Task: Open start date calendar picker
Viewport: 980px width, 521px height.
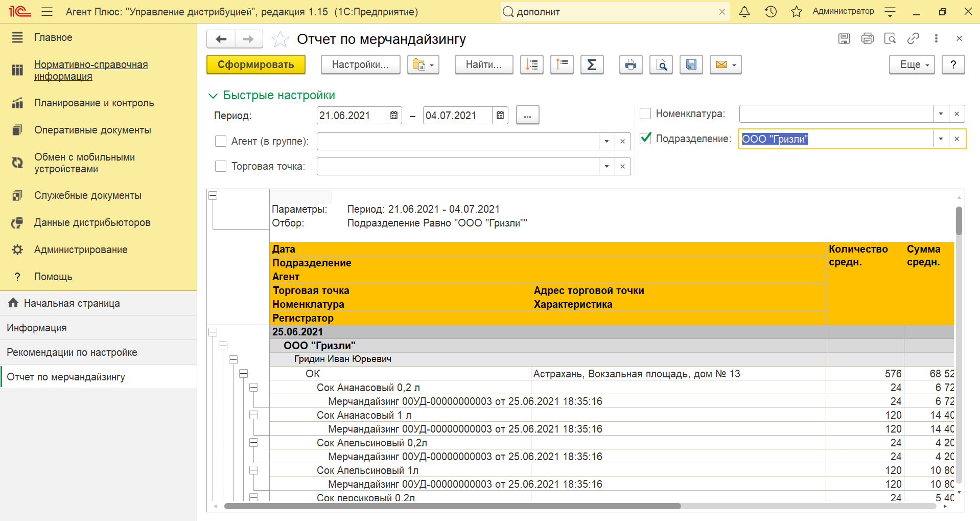Action: pyautogui.click(x=393, y=116)
